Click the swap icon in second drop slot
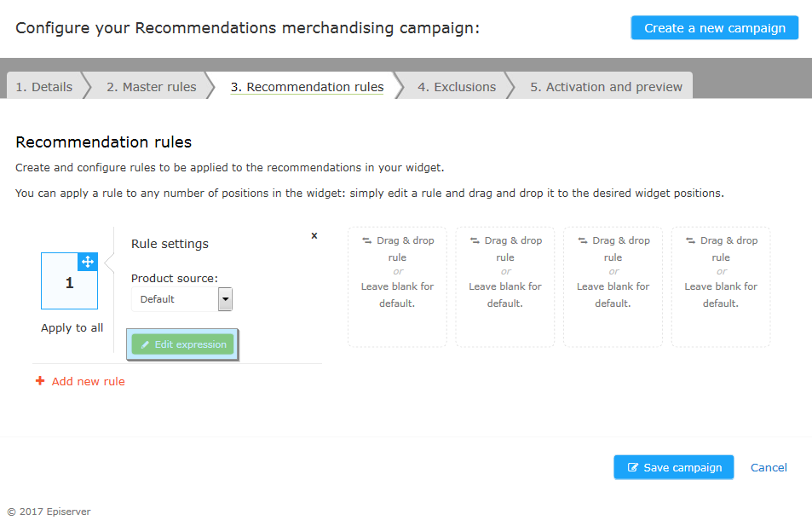Viewport: 812px width, 526px height. [475, 240]
